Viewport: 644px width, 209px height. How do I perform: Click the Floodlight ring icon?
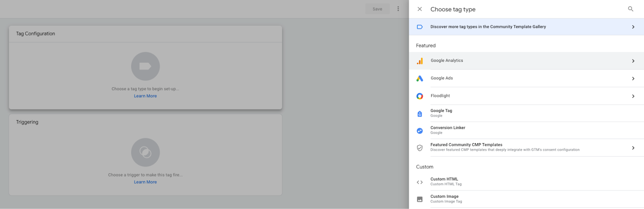(420, 96)
